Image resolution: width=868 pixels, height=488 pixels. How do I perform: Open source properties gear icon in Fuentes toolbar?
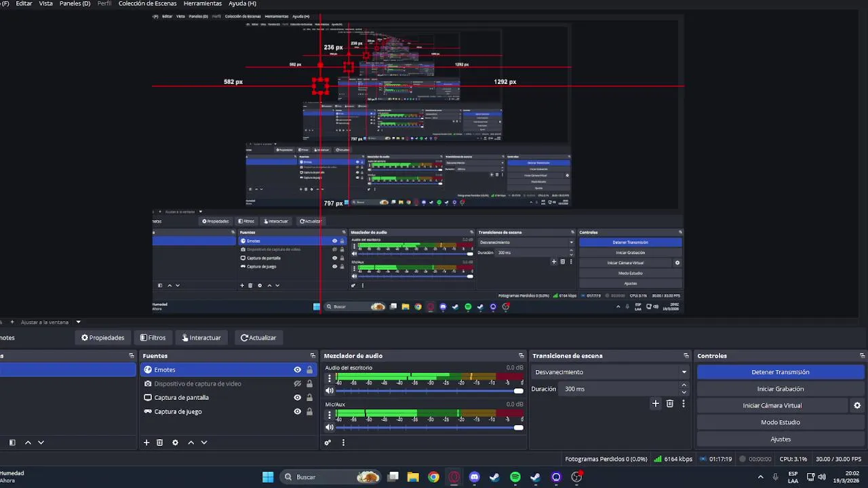[175, 443]
